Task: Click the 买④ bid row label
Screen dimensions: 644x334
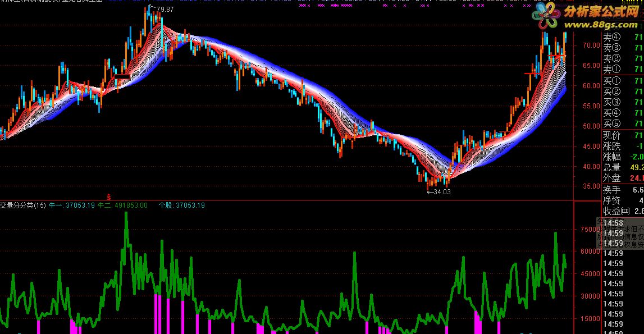Action: click(x=611, y=113)
